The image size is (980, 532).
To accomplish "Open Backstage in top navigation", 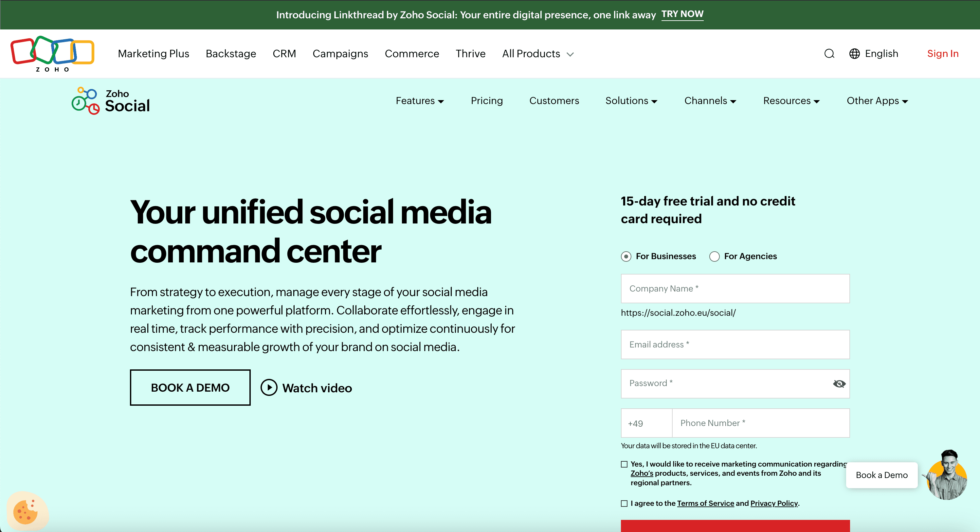I will [x=230, y=54].
